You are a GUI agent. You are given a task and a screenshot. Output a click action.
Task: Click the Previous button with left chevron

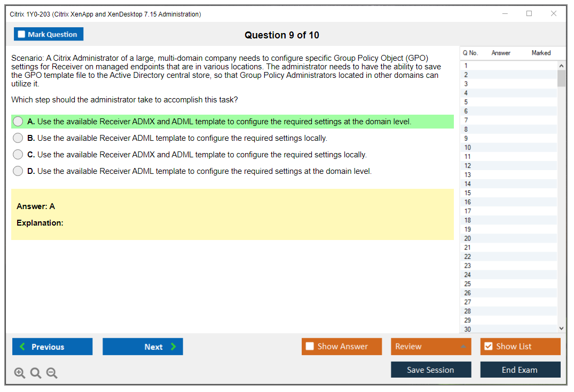52,347
